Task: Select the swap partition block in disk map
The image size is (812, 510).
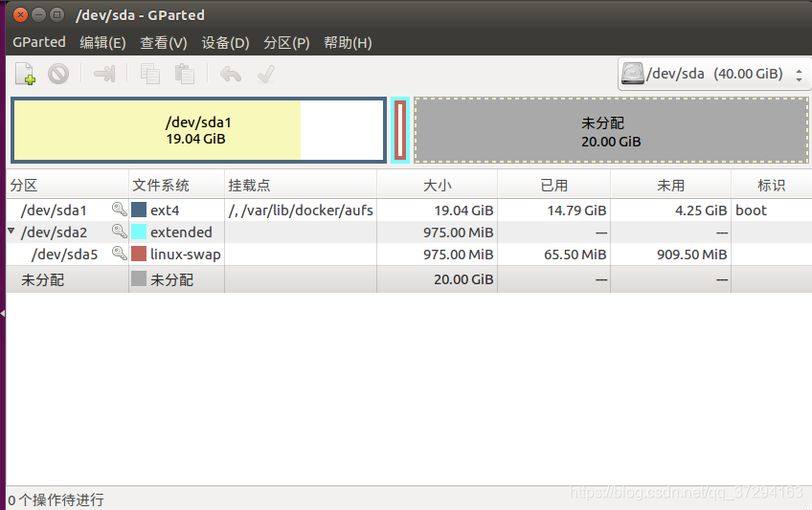Action: 400,130
